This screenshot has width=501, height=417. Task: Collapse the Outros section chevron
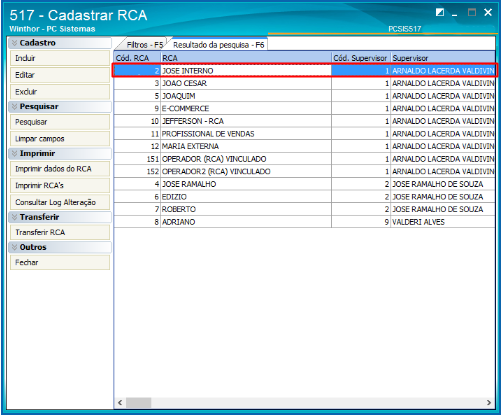point(14,247)
